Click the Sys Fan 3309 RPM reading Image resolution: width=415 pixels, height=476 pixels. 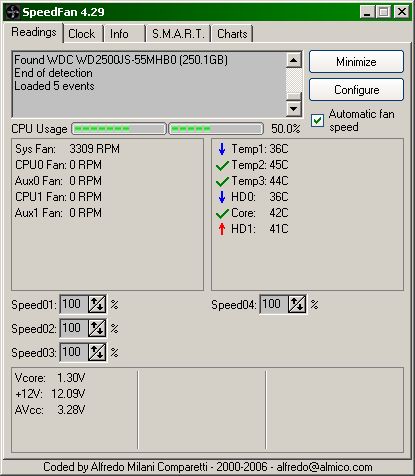tap(67, 149)
